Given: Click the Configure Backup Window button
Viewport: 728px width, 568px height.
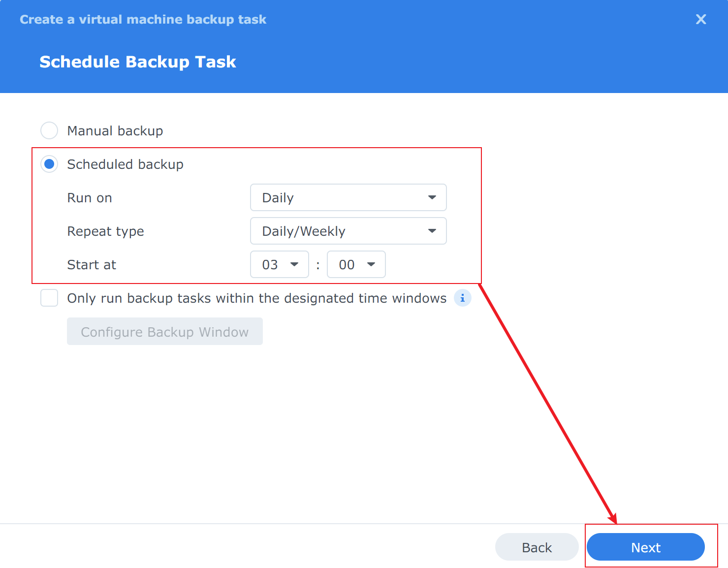Looking at the screenshot, I should (164, 332).
